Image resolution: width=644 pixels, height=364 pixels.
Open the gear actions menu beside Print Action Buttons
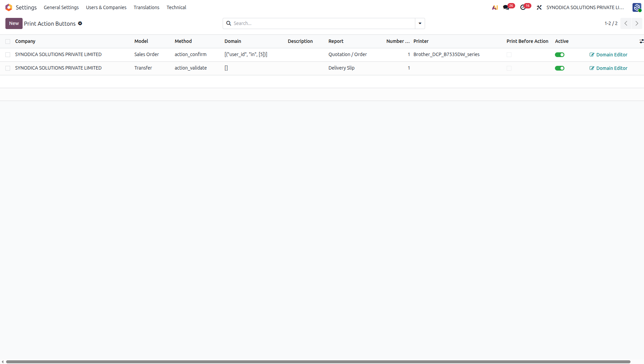point(80,23)
